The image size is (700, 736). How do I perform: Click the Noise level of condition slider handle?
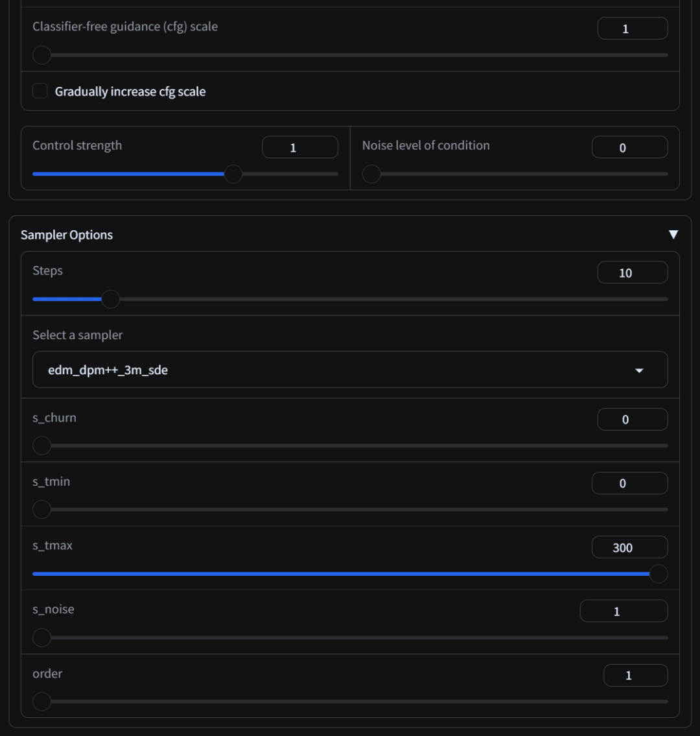pyautogui.click(x=371, y=174)
